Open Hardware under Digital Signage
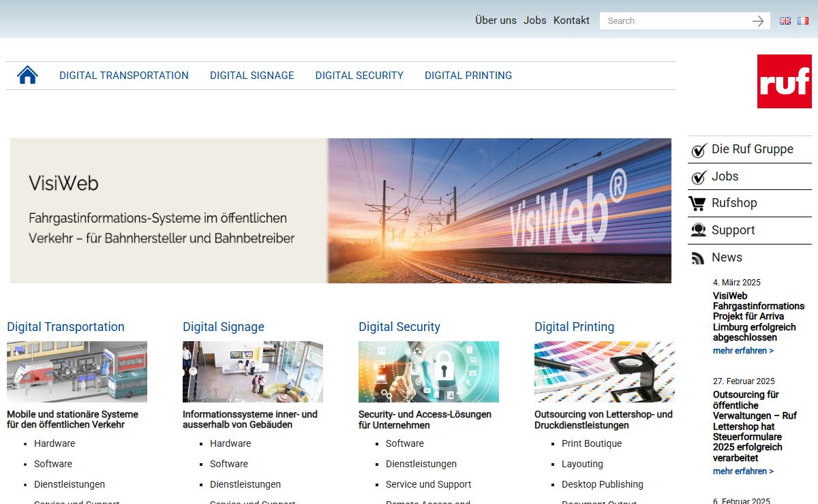 pos(230,443)
